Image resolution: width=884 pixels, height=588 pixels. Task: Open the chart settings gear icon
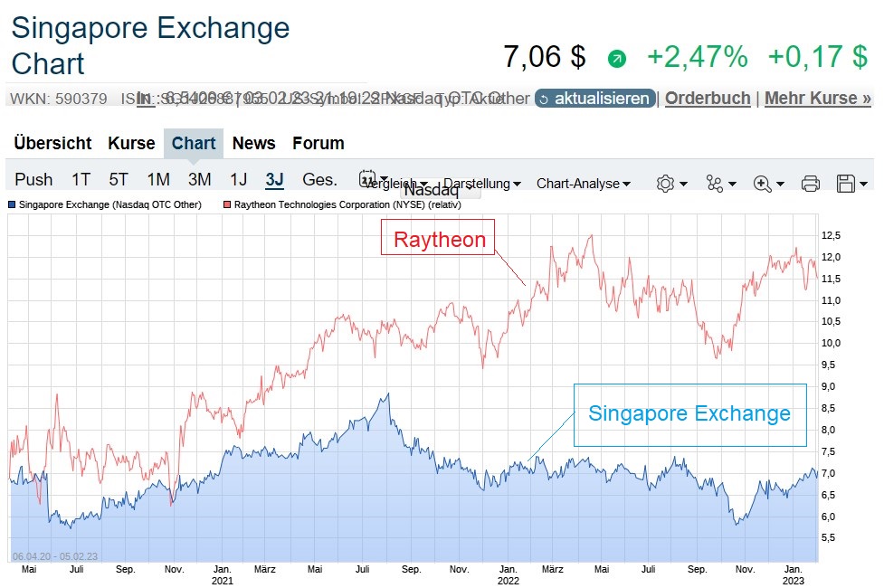[x=665, y=184]
